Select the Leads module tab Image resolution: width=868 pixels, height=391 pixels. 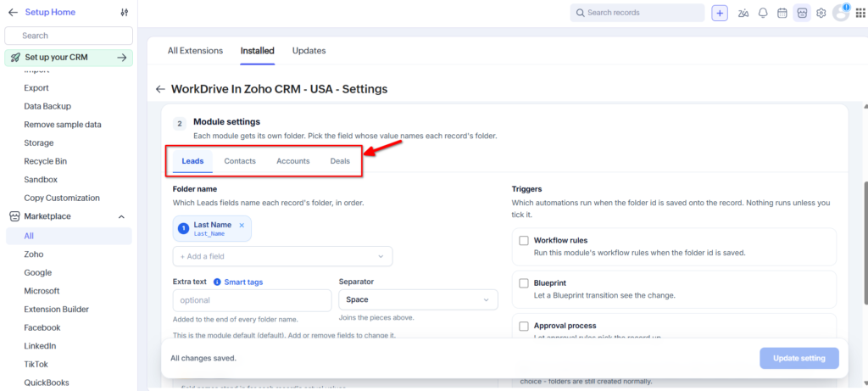192,161
